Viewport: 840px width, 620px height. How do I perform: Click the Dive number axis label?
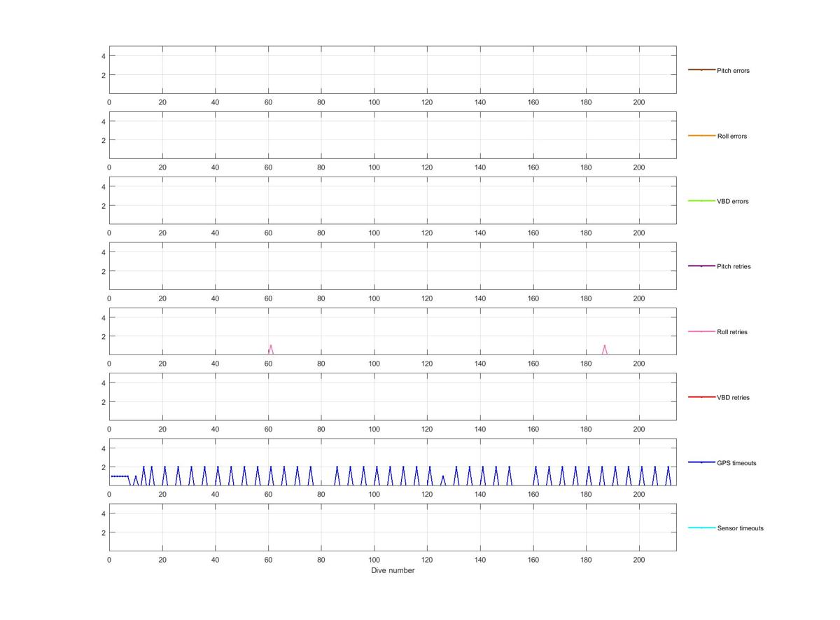pos(393,570)
